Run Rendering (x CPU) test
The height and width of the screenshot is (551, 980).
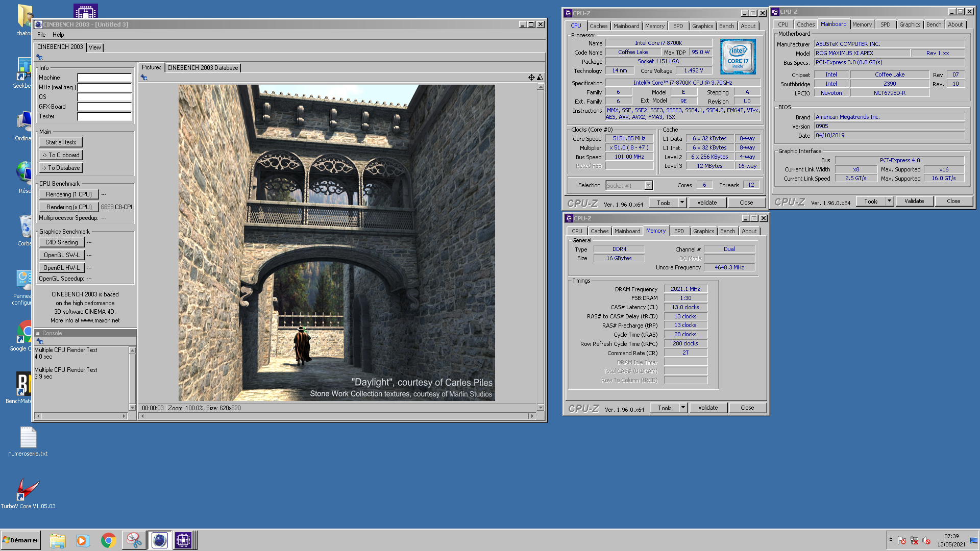point(69,207)
